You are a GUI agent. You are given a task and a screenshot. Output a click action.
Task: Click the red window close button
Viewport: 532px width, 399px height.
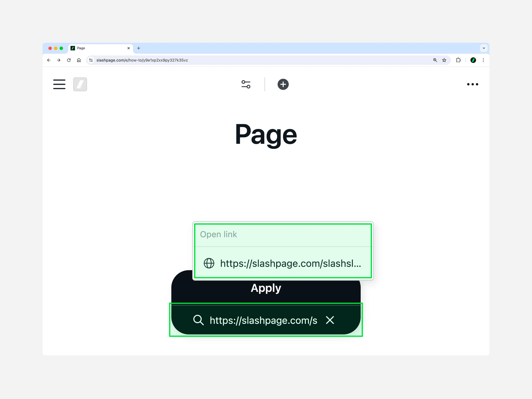[x=50, y=48]
